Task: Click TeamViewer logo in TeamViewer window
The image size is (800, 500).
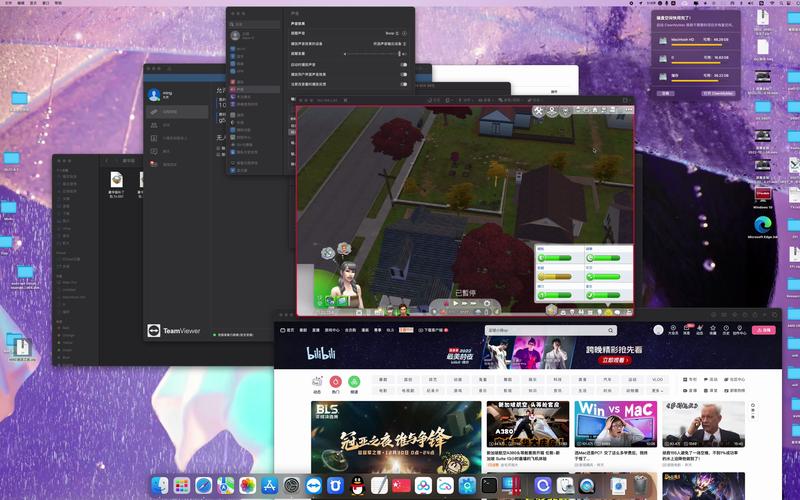Action: point(173,331)
